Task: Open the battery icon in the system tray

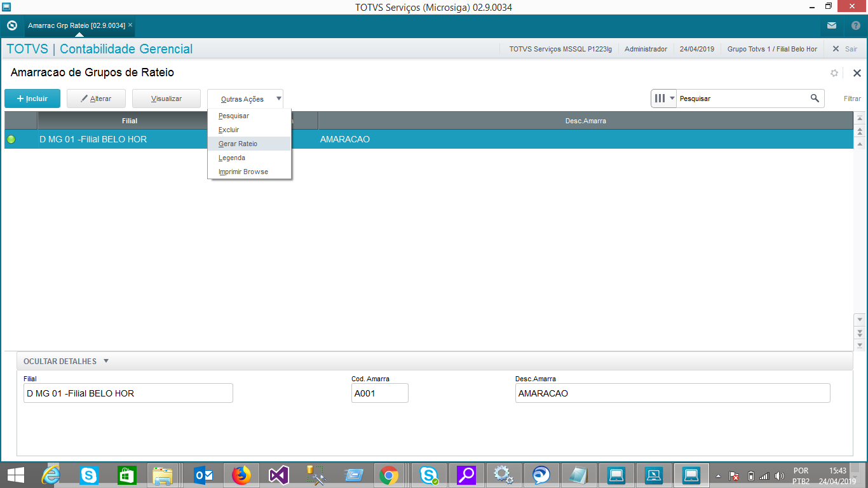Action: [750, 476]
